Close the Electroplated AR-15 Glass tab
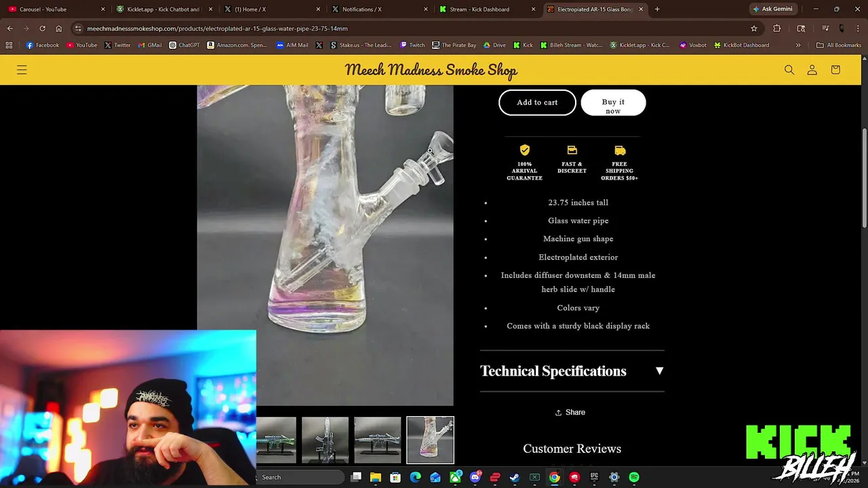 click(x=641, y=9)
